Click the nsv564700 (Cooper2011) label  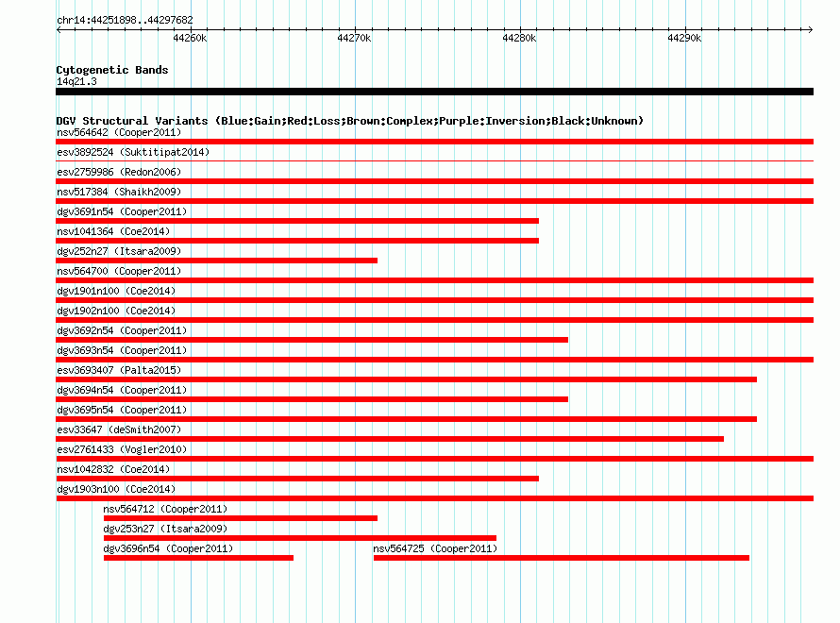[119, 271]
